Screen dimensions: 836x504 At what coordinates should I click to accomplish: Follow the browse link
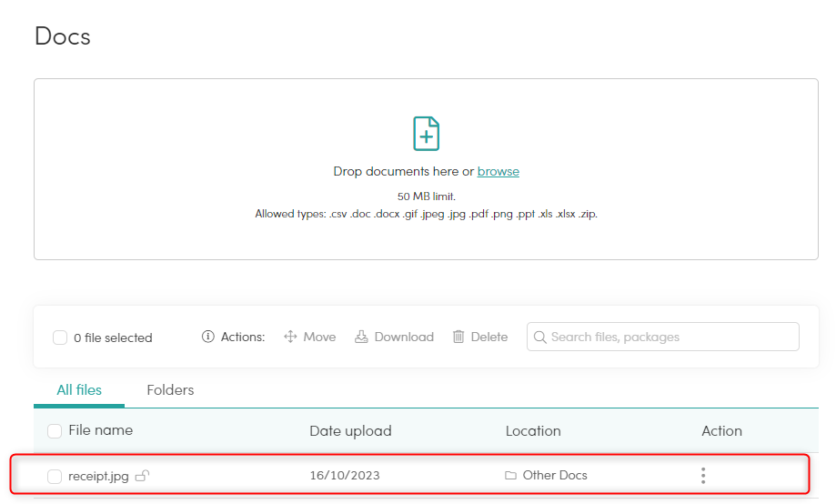tap(498, 171)
